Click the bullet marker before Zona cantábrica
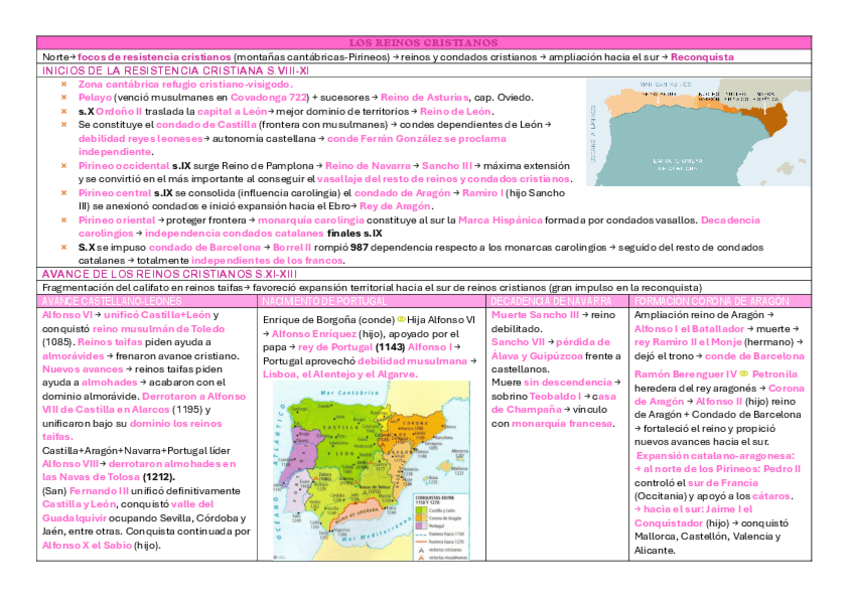The height and width of the screenshot is (599, 848). click(x=62, y=84)
